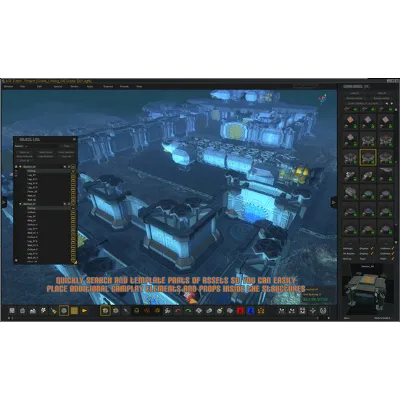400x400 pixels.
Task: Expand the left side panel arrow
Action: (x=4, y=202)
